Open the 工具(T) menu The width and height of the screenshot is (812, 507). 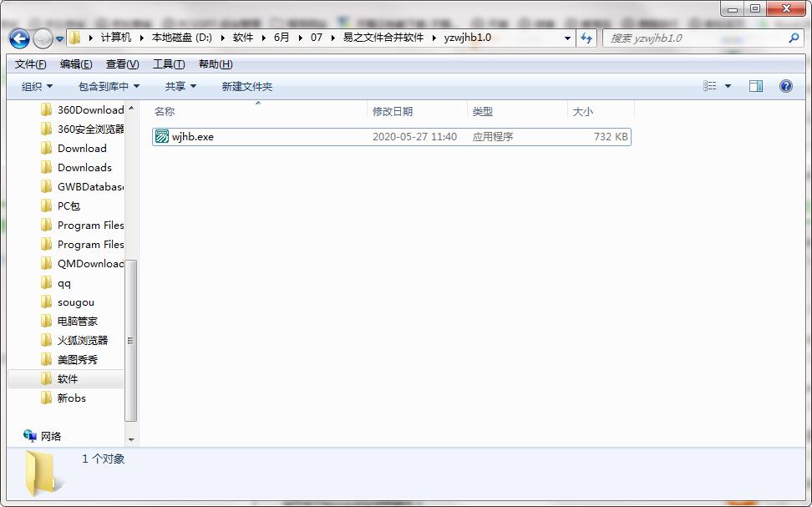pos(168,64)
